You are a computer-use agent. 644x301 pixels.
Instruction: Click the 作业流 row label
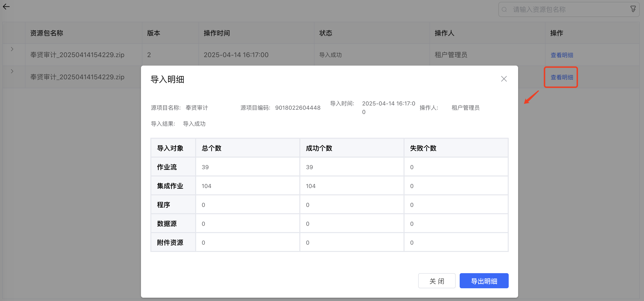click(x=167, y=167)
